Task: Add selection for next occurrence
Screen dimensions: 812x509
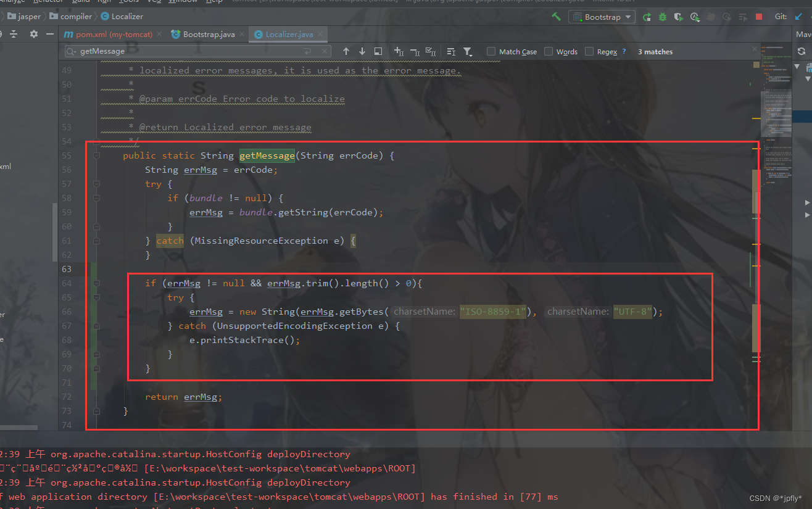Action: click(399, 52)
